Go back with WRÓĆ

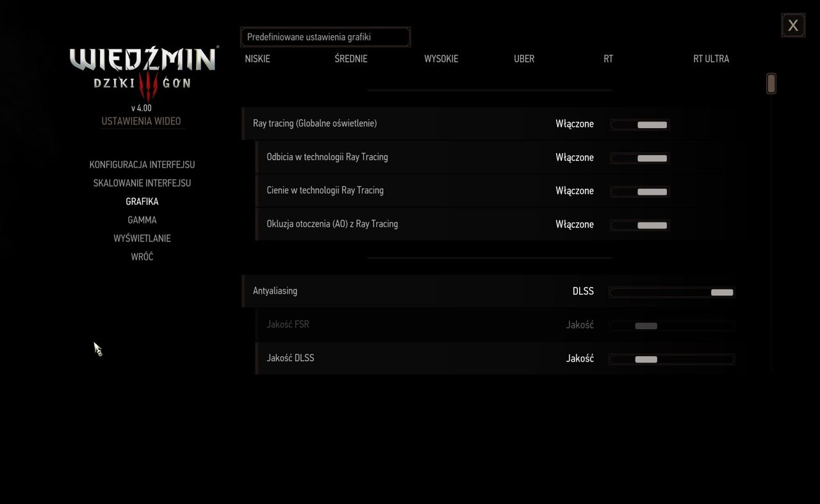point(142,257)
